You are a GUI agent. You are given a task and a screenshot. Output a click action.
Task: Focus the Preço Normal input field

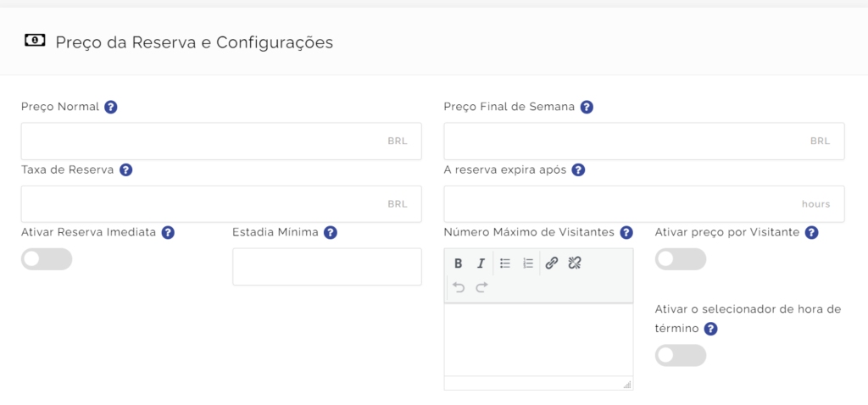[221, 141]
